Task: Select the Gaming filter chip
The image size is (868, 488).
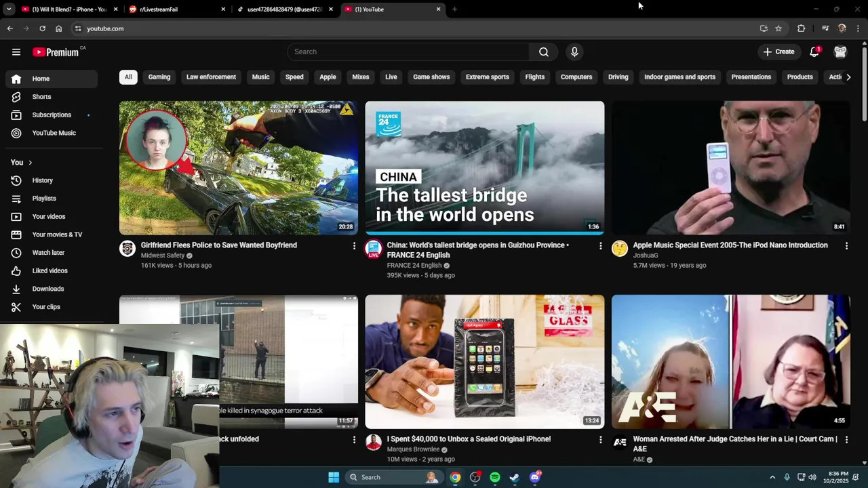Action: coord(159,77)
